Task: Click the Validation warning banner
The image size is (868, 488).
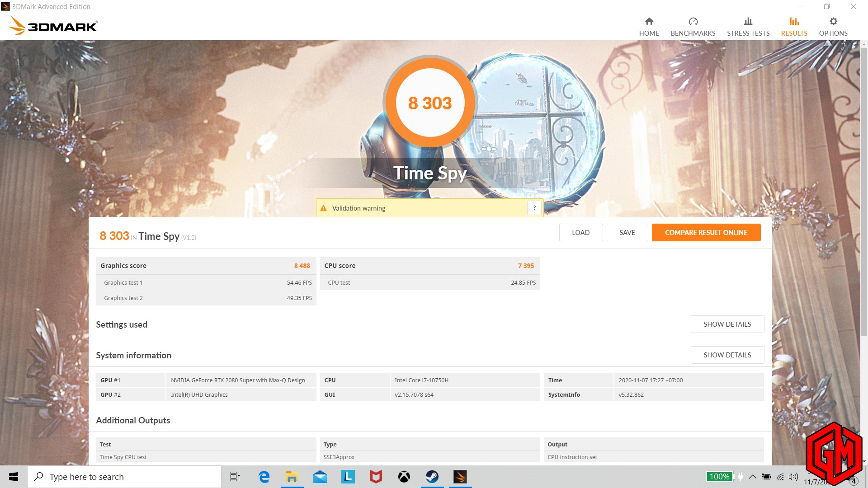Action: click(x=429, y=208)
